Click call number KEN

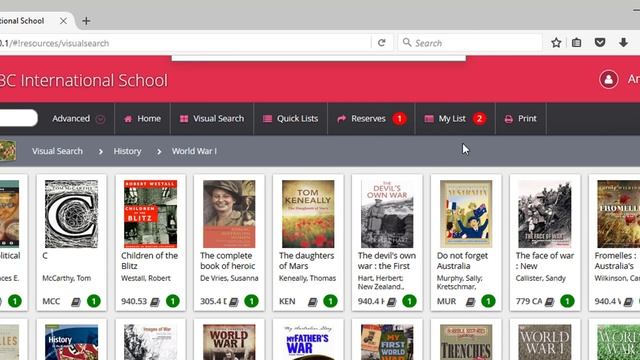(287, 302)
